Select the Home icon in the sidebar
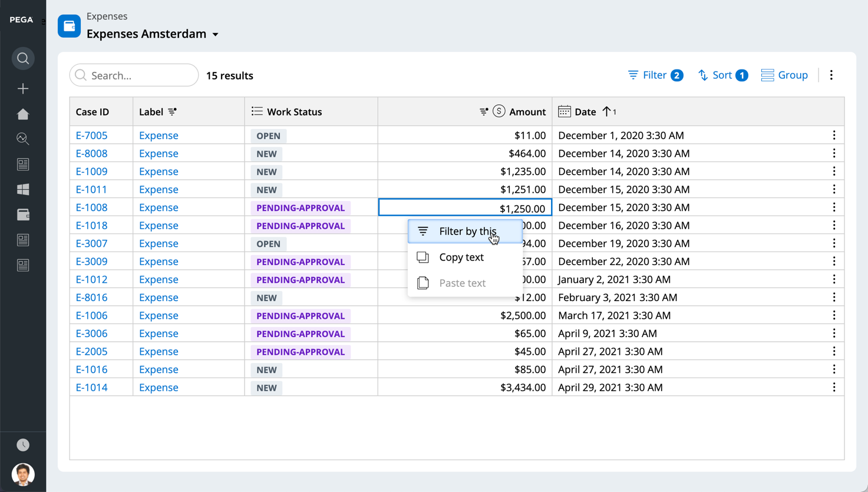Image resolution: width=868 pixels, height=492 pixels. click(x=22, y=114)
